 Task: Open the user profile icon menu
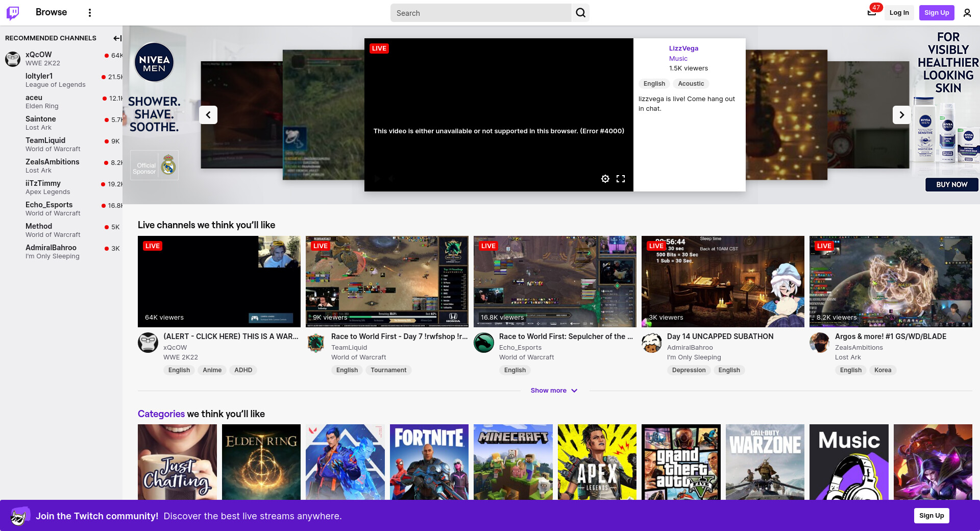pyautogui.click(x=967, y=13)
